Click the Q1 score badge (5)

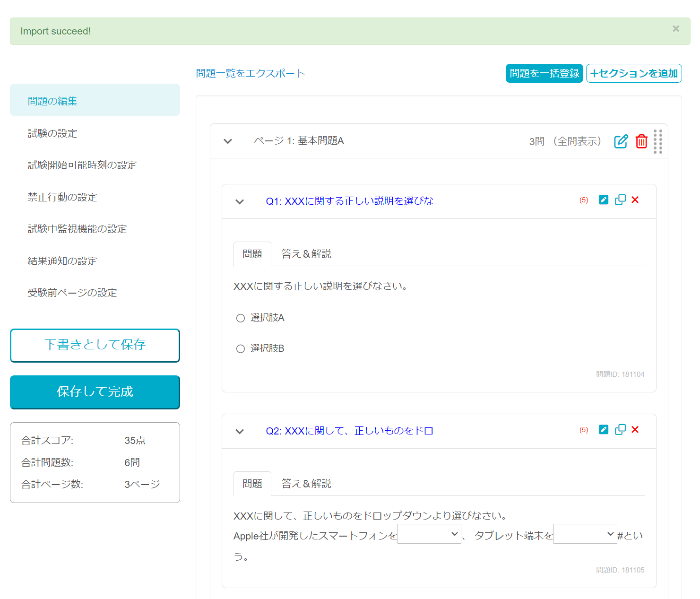point(584,200)
